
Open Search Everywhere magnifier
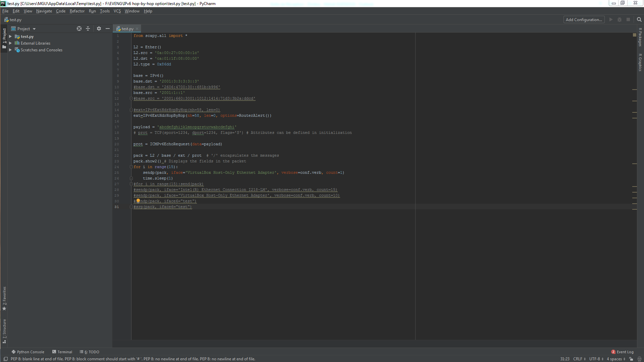tap(639, 20)
